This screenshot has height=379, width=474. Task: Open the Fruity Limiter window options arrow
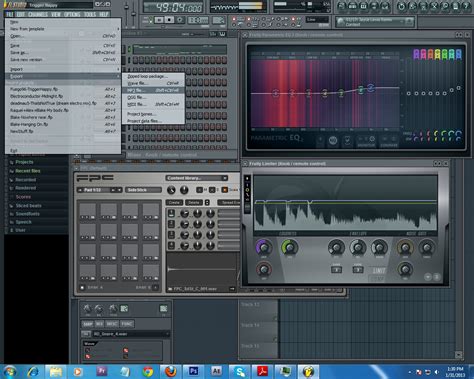point(245,163)
